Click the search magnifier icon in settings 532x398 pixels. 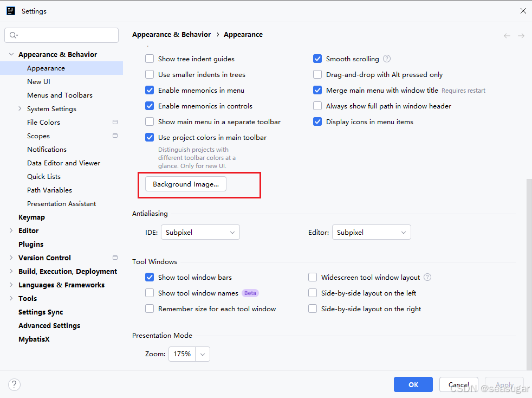(13, 35)
